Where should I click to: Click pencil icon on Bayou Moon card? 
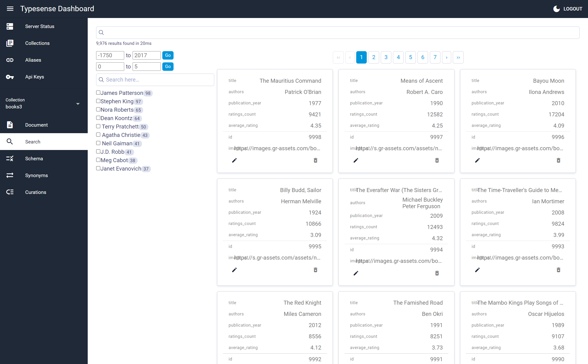pyautogui.click(x=477, y=160)
